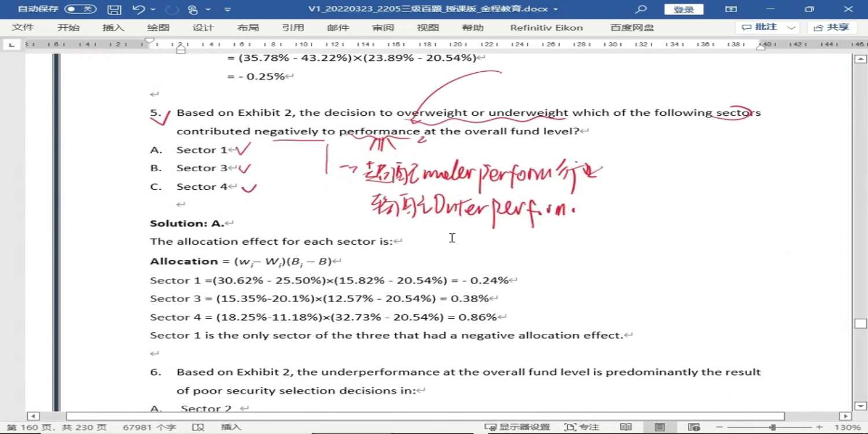
Task: Click the proofing check icon in status bar
Action: (x=198, y=427)
